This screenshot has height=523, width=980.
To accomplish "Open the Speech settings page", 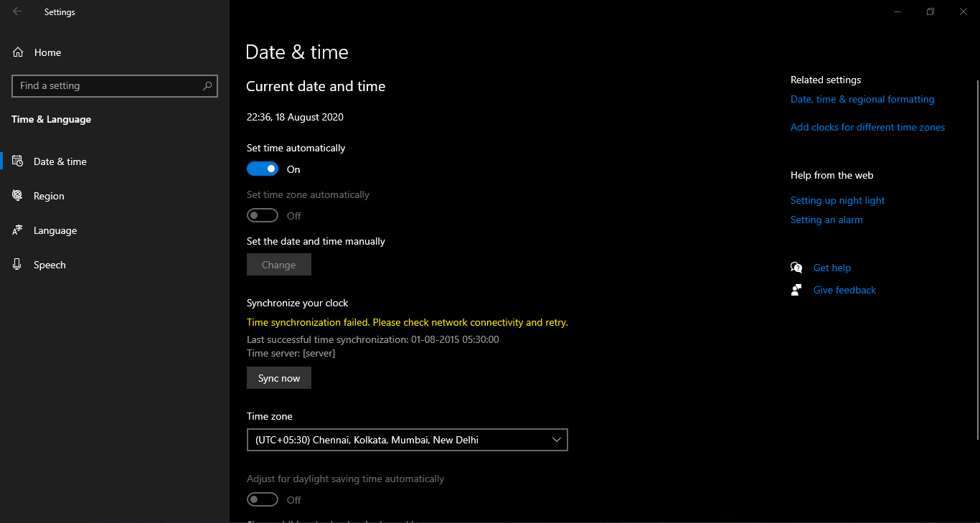I will point(115,265).
